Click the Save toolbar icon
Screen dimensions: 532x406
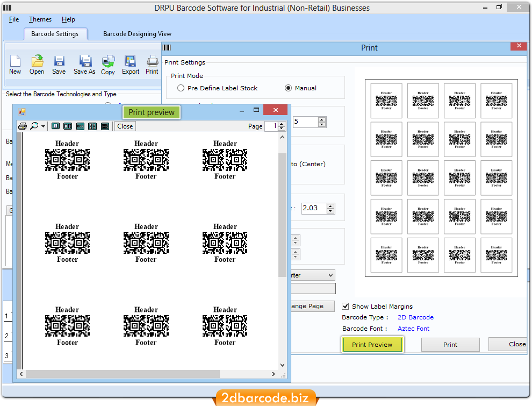[59, 65]
